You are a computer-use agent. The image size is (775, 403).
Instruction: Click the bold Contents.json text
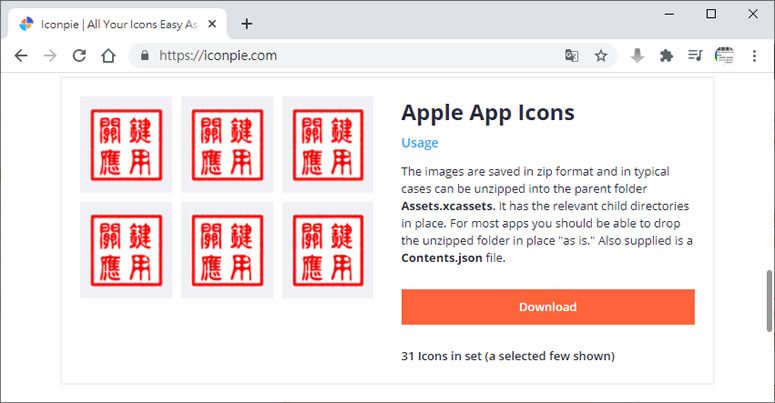(441, 258)
